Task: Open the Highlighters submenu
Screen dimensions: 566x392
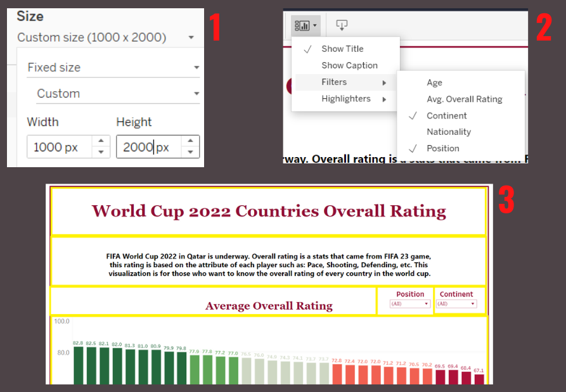Action: click(345, 99)
